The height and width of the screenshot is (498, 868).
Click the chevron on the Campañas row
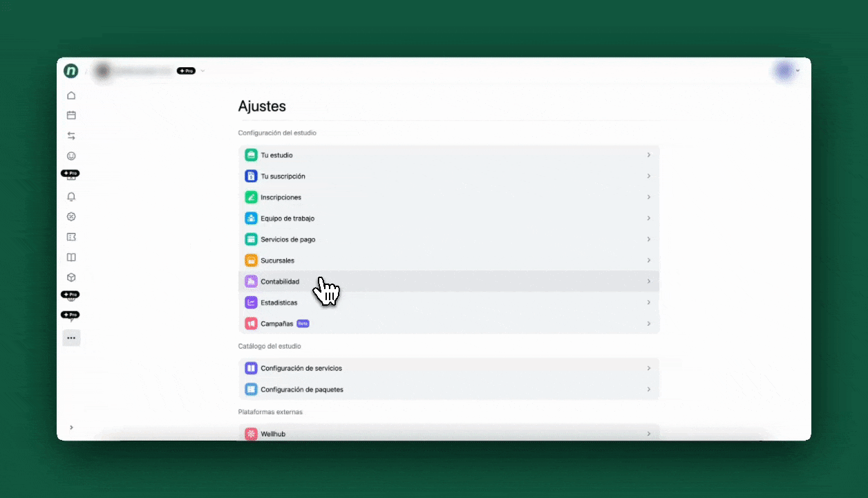coord(648,324)
